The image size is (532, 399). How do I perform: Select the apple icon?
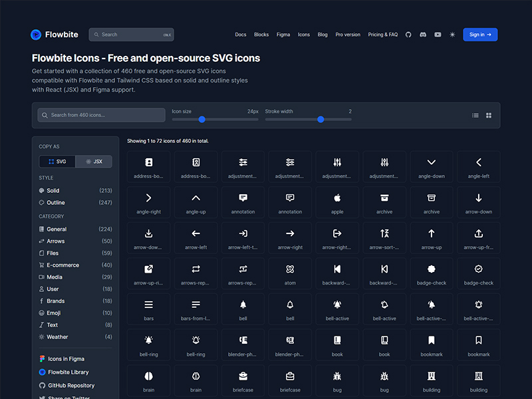(x=337, y=201)
